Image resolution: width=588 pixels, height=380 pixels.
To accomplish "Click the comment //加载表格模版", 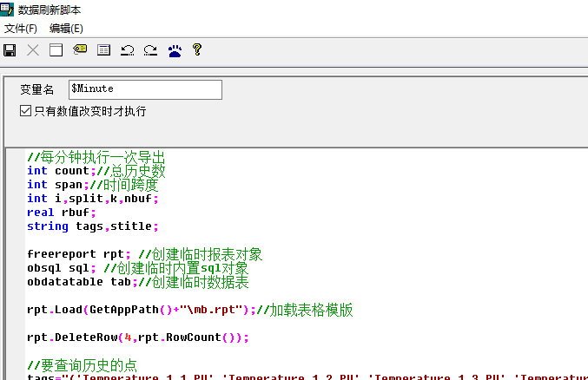I will [305, 310].
